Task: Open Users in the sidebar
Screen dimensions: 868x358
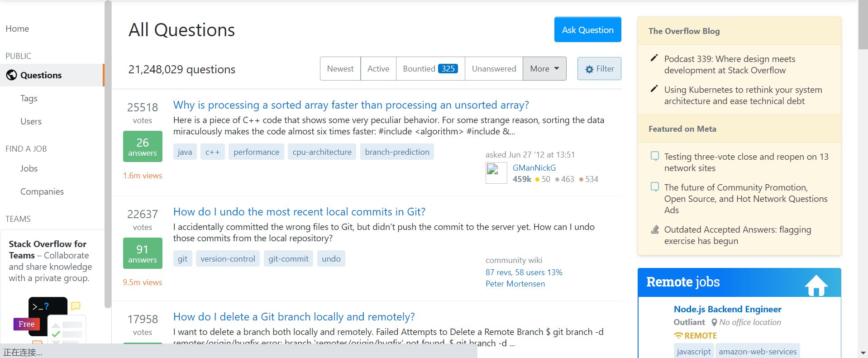Action: pyautogui.click(x=31, y=121)
